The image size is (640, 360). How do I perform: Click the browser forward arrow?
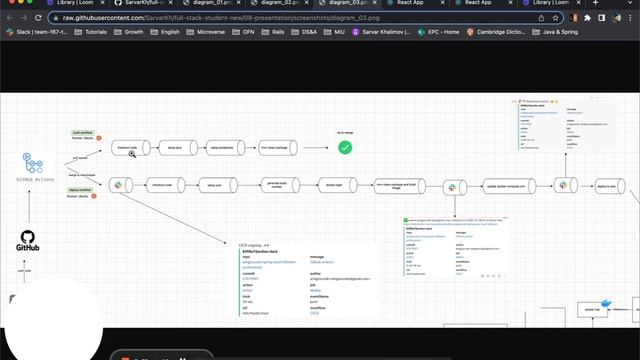24,18
